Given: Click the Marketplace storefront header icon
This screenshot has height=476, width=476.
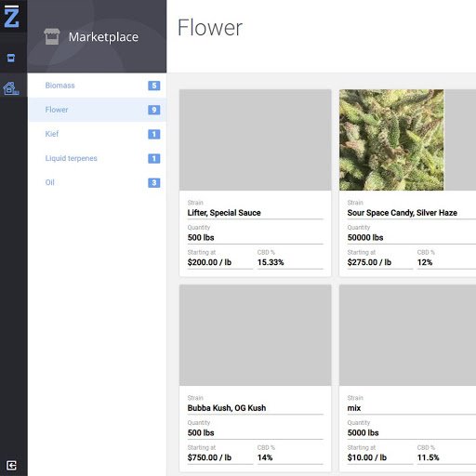Looking at the screenshot, I should [52, 36].
